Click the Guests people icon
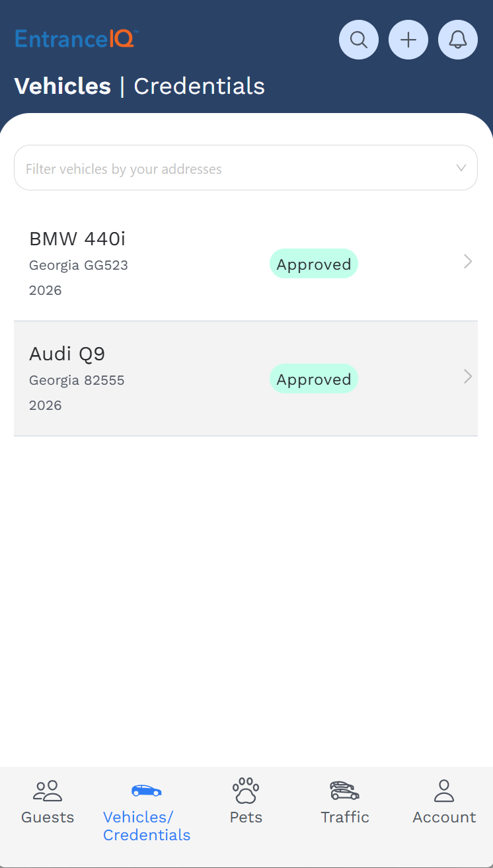The image size is (493, 868). click(48, 790)
